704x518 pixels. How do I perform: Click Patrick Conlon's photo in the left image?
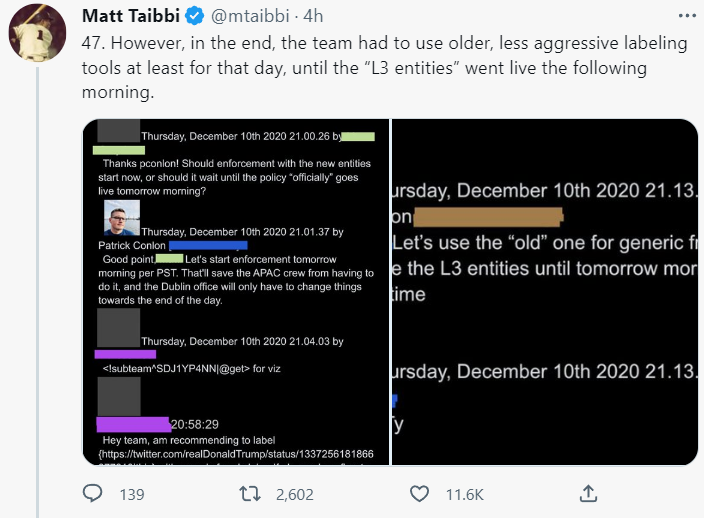click(121, 218)
